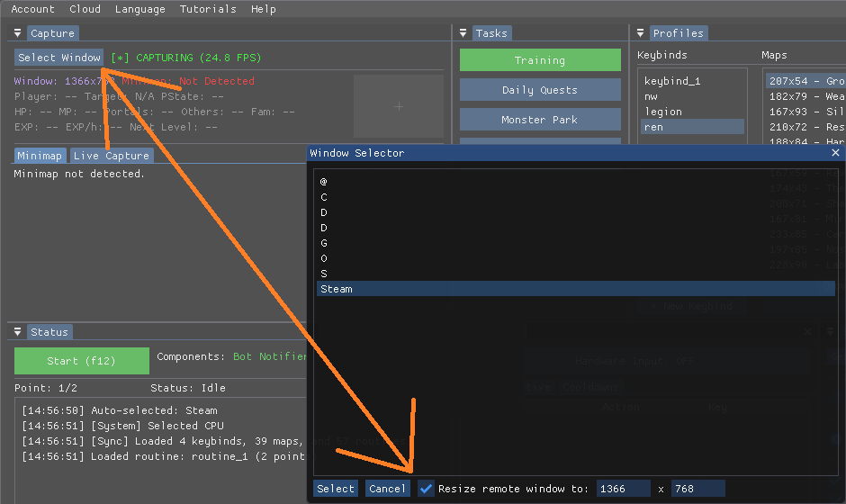Select the S entry in Window Selector
Viewport: 846px width, 504px height.
coord(576,274)
